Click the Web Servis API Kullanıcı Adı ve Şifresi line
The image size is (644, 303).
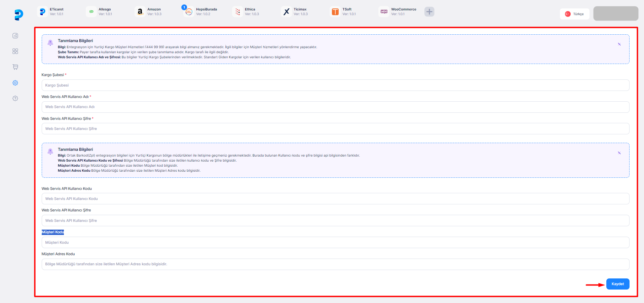pyautogui.click(x=174, y=57)
